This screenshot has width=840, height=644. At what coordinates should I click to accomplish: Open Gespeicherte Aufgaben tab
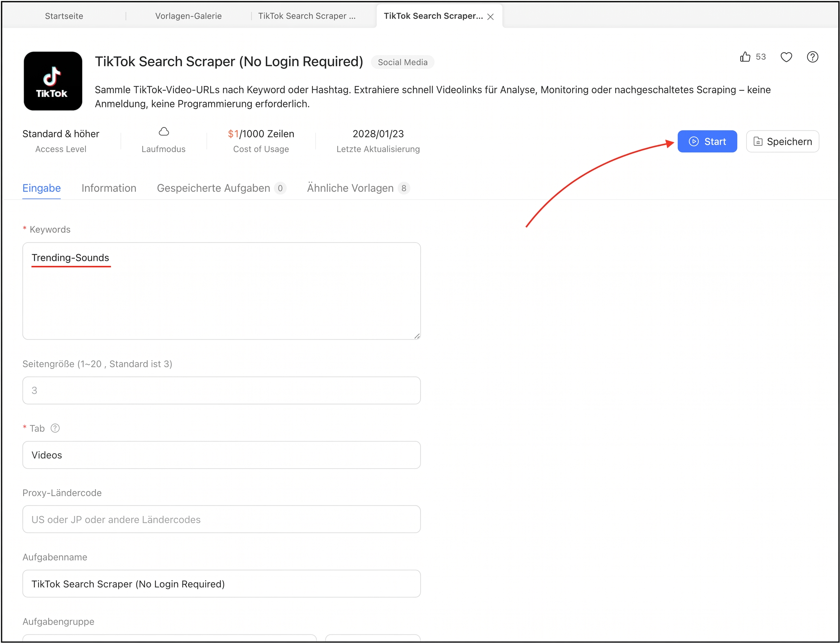point(221,188)
